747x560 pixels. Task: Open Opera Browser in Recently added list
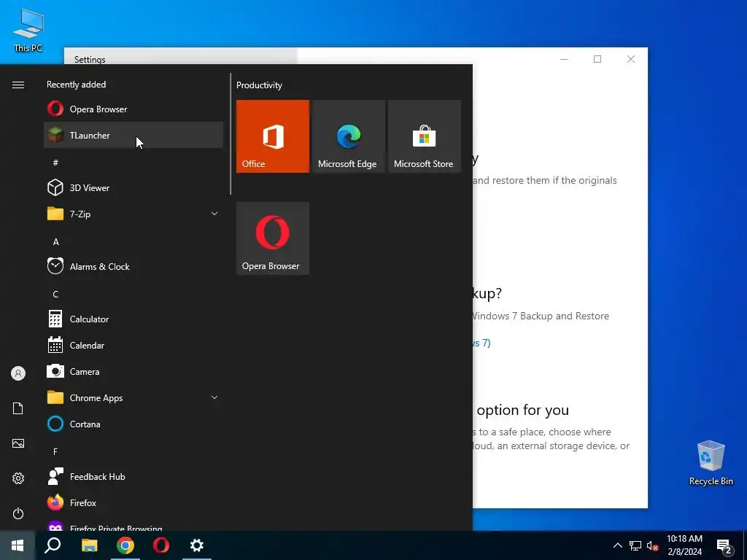coord(133,109)
